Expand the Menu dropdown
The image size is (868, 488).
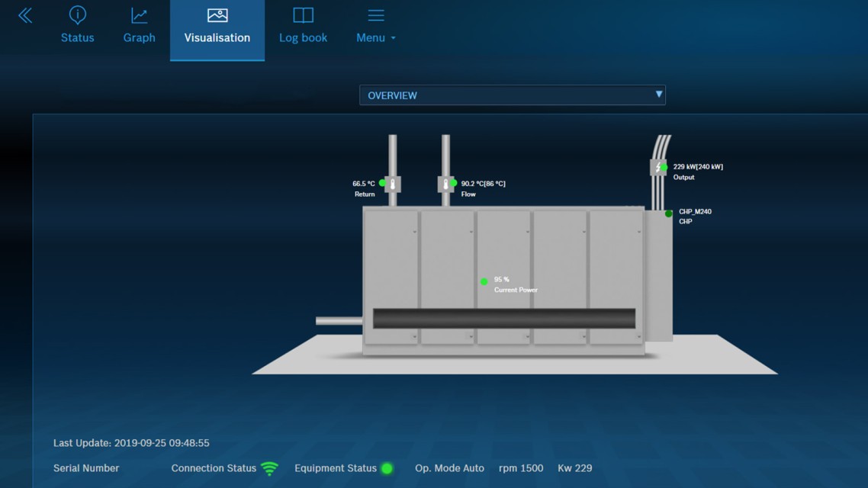[376, 26]
